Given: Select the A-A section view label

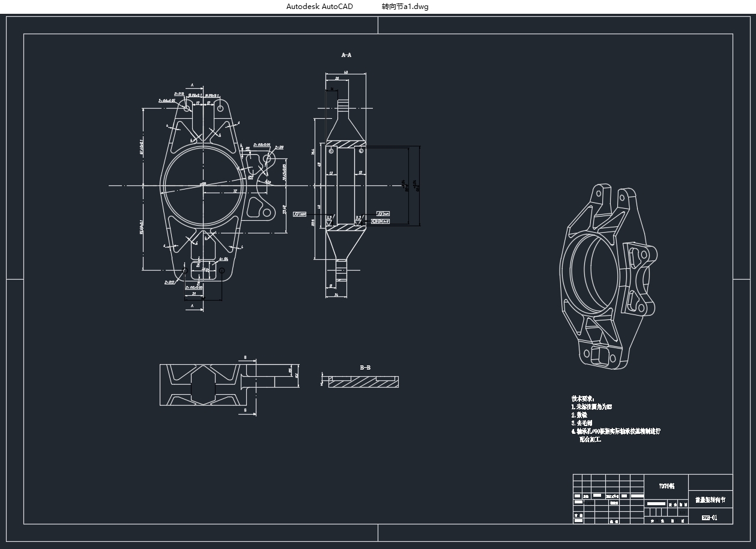Looking at the screenshot, I should coord(346,55).
